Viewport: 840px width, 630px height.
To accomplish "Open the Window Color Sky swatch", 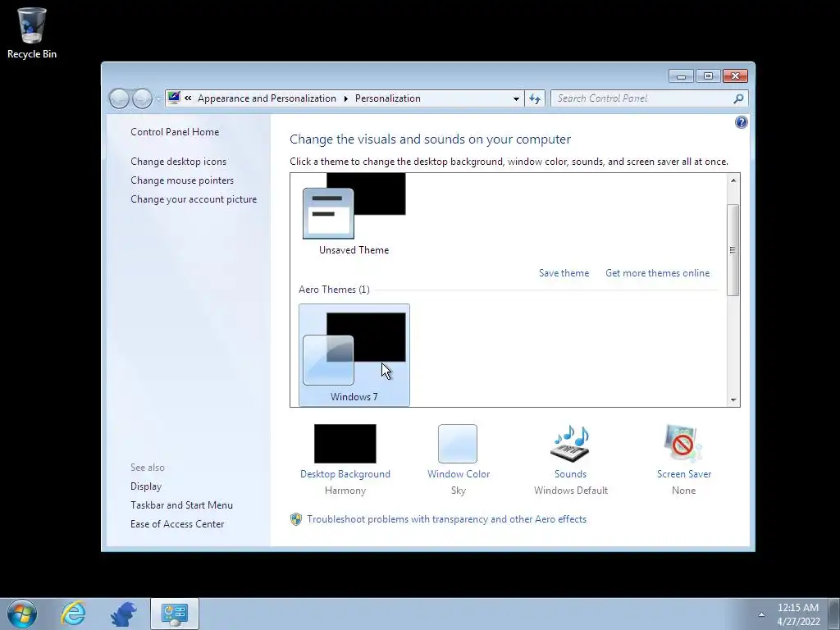I will tap(458, 444).
